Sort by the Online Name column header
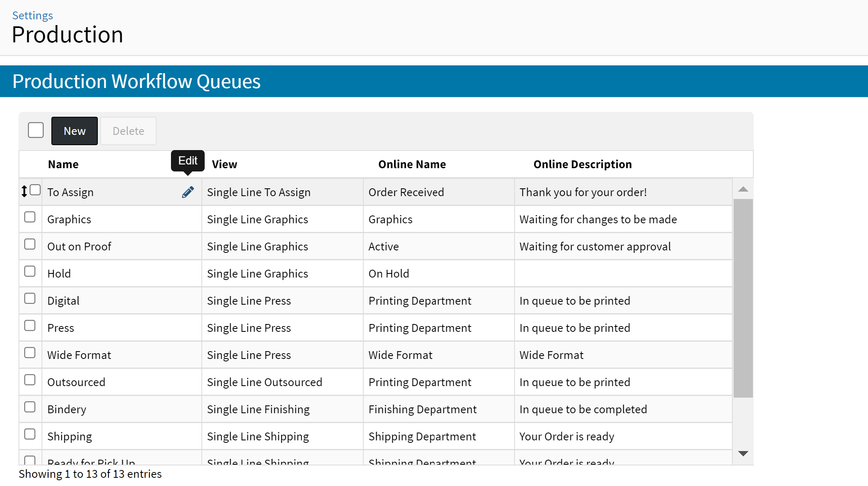 [412, 164]
